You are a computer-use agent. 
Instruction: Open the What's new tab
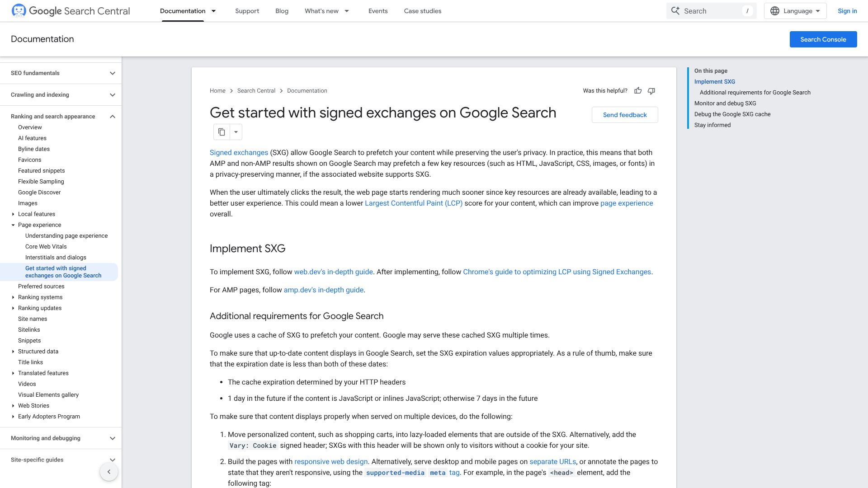pos(321,11)
